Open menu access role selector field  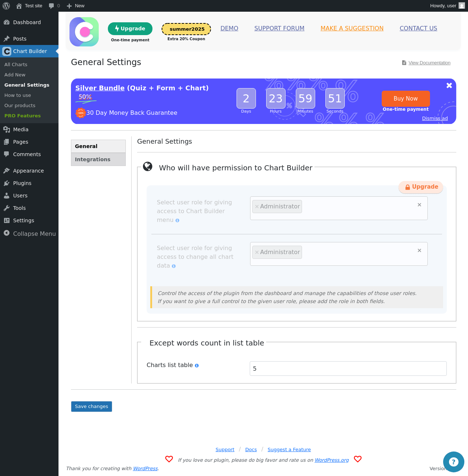(x=339, y=208)
